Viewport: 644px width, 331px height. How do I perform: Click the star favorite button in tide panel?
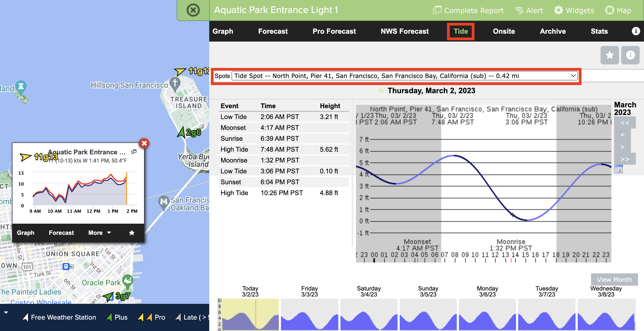tap(609, 55)
